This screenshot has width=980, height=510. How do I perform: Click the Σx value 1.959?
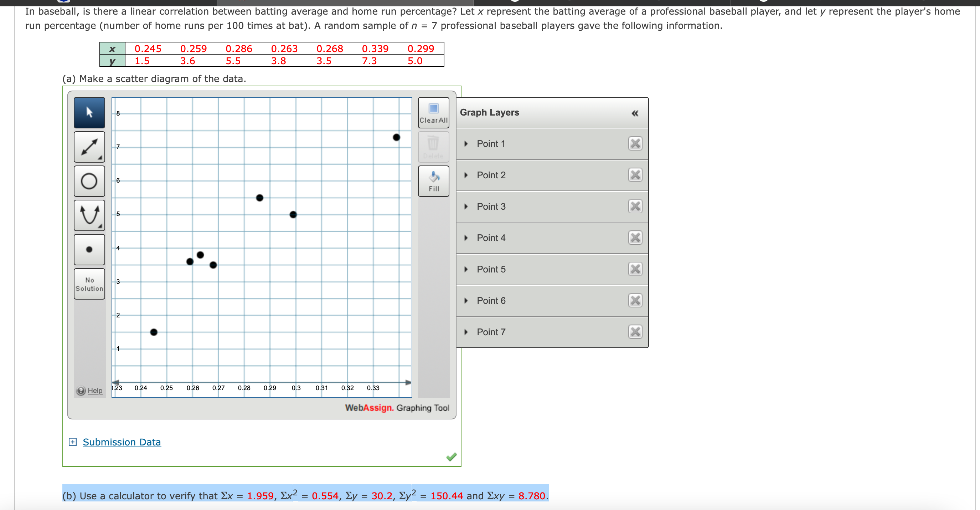tap(260, 496)
